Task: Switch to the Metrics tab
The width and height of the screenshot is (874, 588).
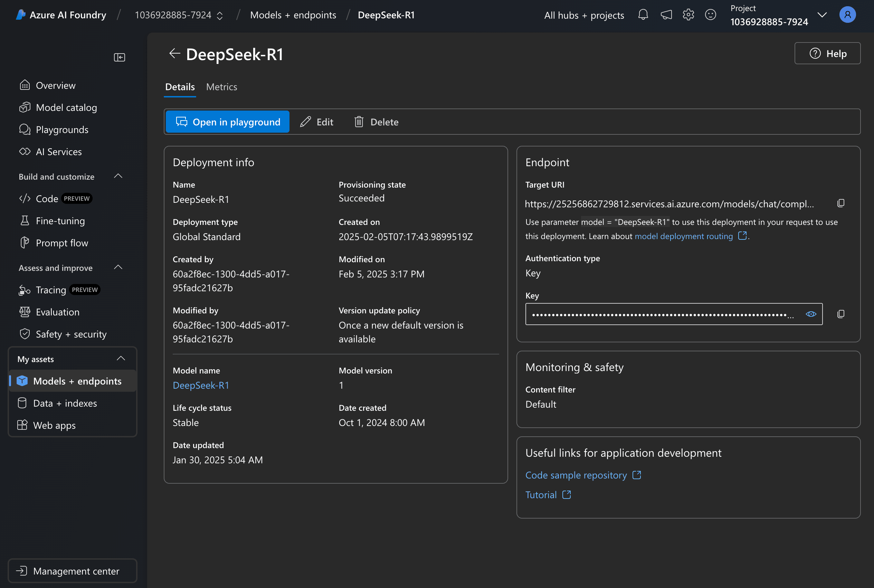Action: click(x=221, y=87)
